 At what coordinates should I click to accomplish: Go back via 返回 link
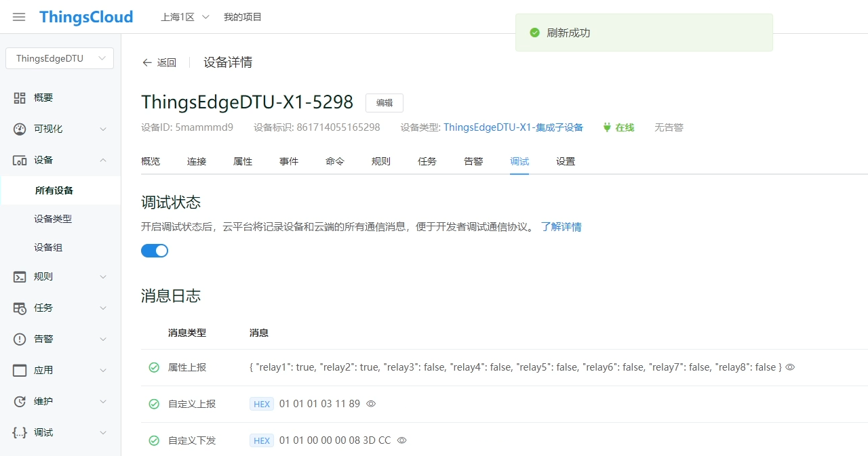coord(167,62)
